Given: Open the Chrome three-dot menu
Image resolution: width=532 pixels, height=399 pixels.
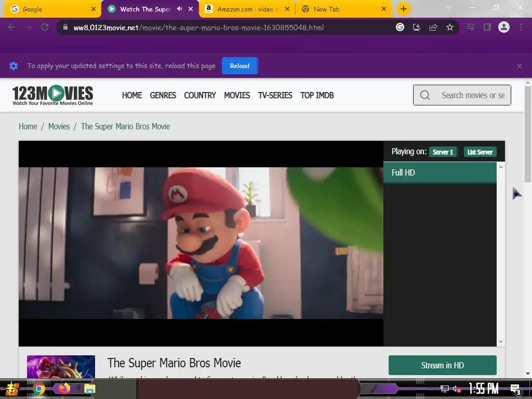Looking at the screenshot, I should [521, 27].
